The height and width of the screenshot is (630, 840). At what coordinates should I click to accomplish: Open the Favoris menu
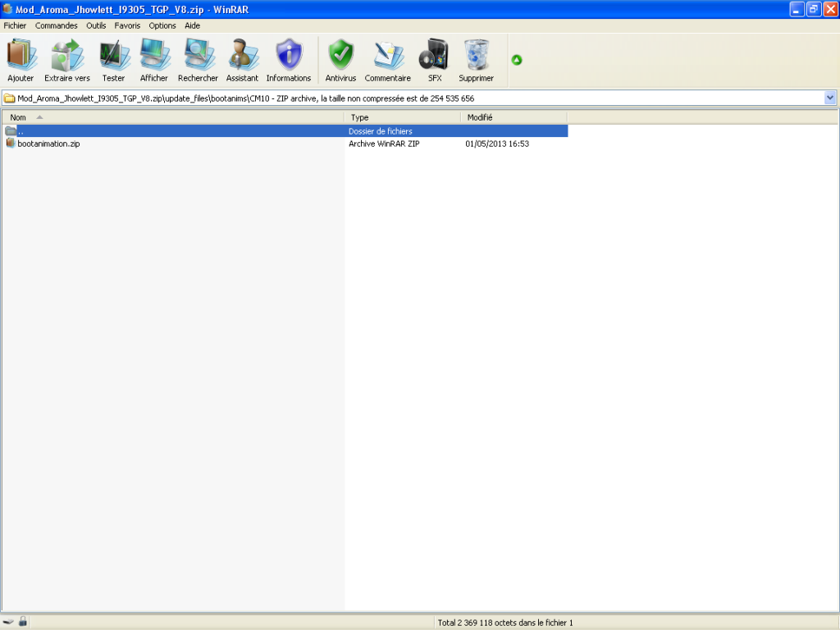click(127, 25)
